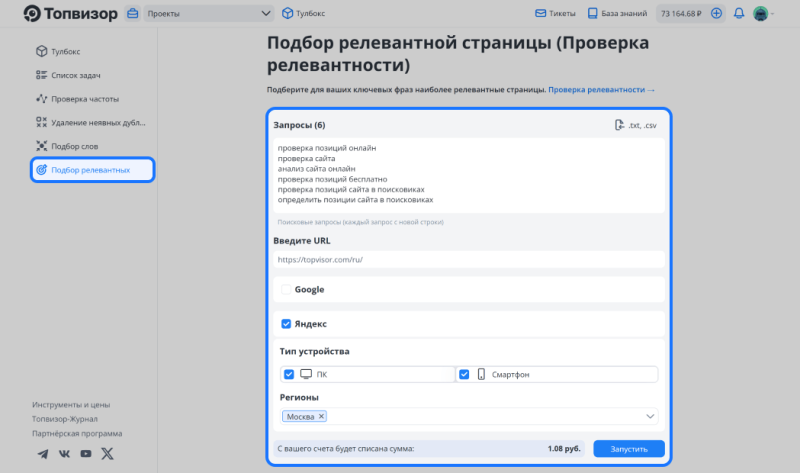Click the query line анализ сайта онлайн
Image resolution: width=800 pixels, height=473 pixels.
316,168
